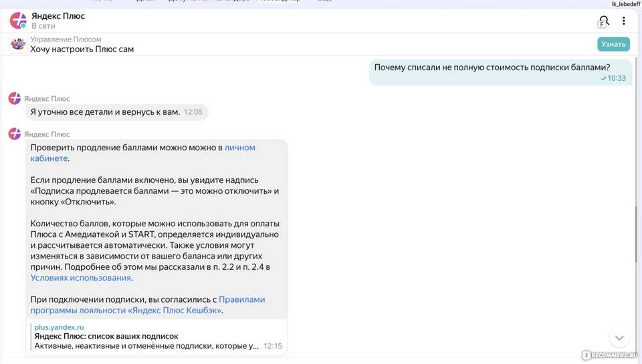
Task: Click the sent message about подписки баллами
Action: pos(500,72)
